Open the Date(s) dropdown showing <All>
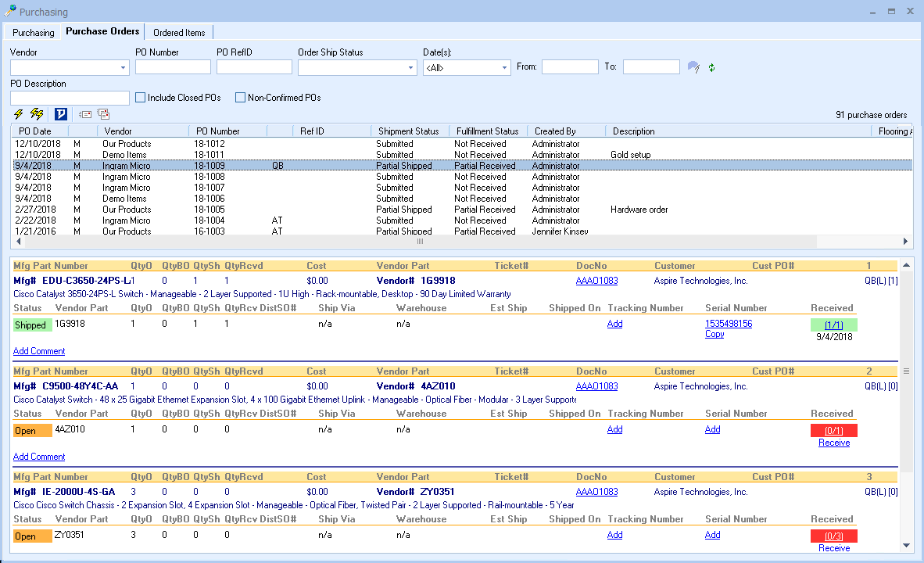This screenshot has width=924, height=563. coord(504,68)
